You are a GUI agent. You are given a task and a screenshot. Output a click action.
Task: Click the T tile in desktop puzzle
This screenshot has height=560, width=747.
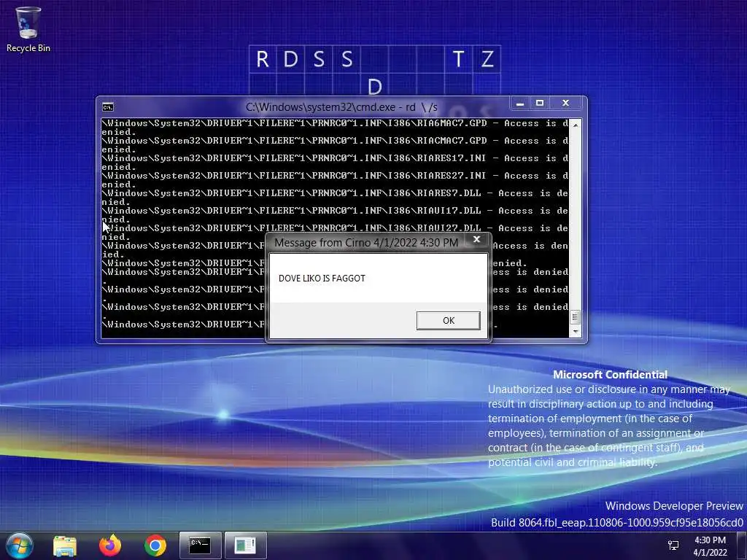coord(458,60)
